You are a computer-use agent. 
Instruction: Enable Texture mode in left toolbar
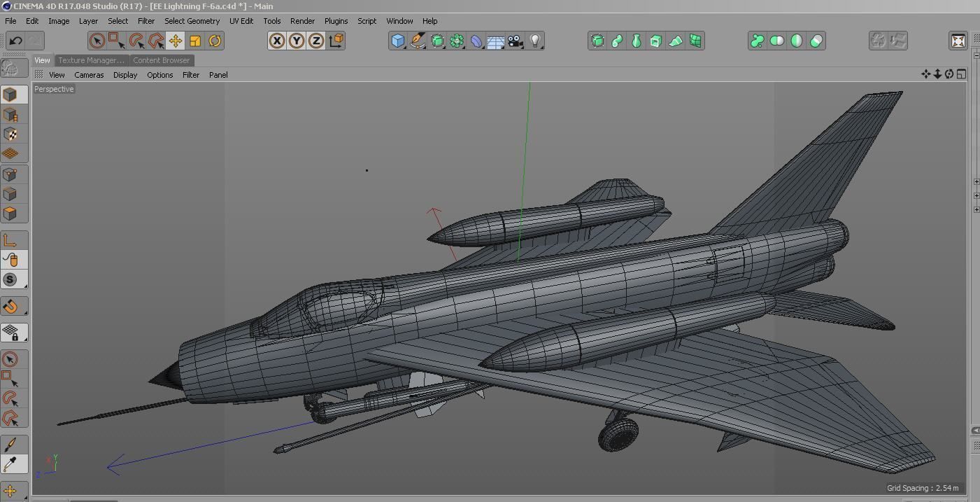pyautogui.click(x=10, y=114)
